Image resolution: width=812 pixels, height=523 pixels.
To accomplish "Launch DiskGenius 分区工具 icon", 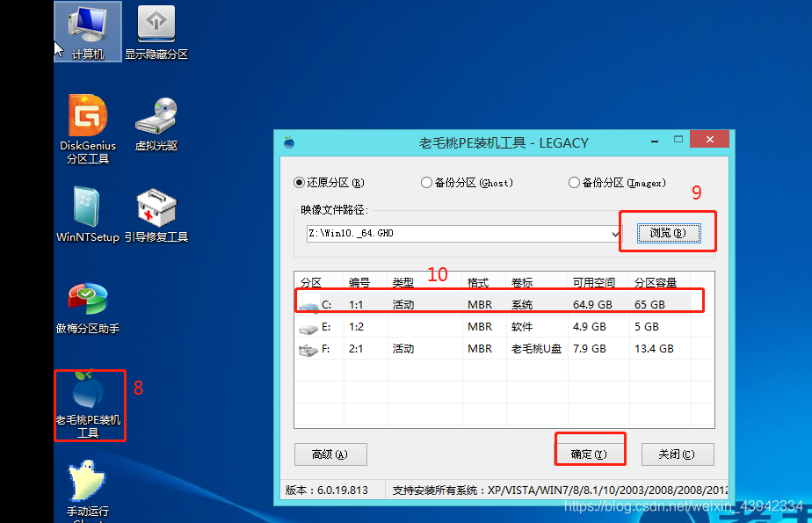I will [88, 129].
